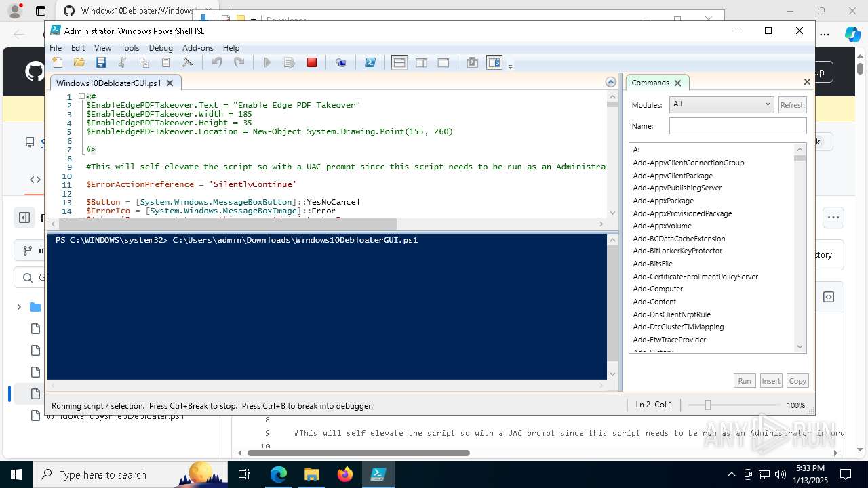This screenshot has height=488, width=868.
Task: Click the command Name input field
Action: (738, 125)
